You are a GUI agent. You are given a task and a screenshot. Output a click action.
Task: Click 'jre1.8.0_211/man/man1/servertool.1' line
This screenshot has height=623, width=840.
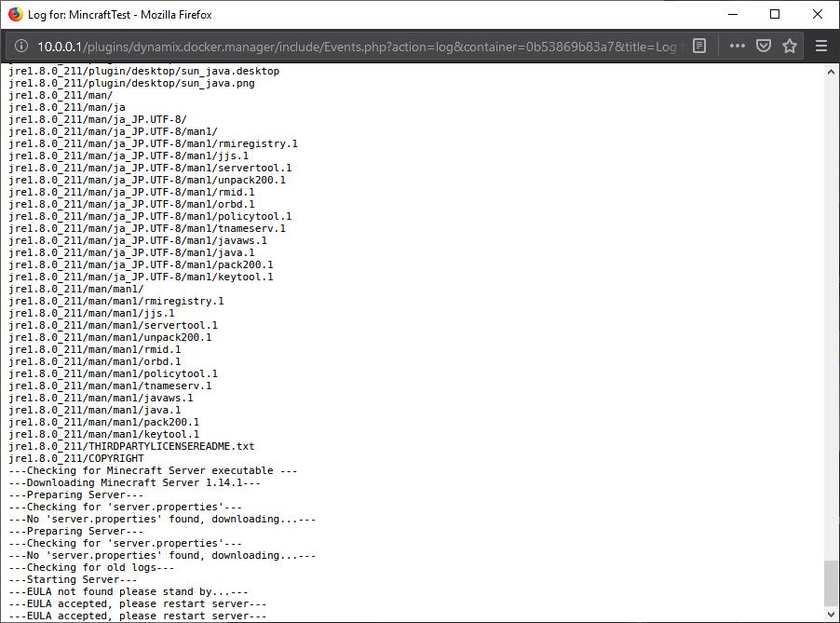coord(113,325)
